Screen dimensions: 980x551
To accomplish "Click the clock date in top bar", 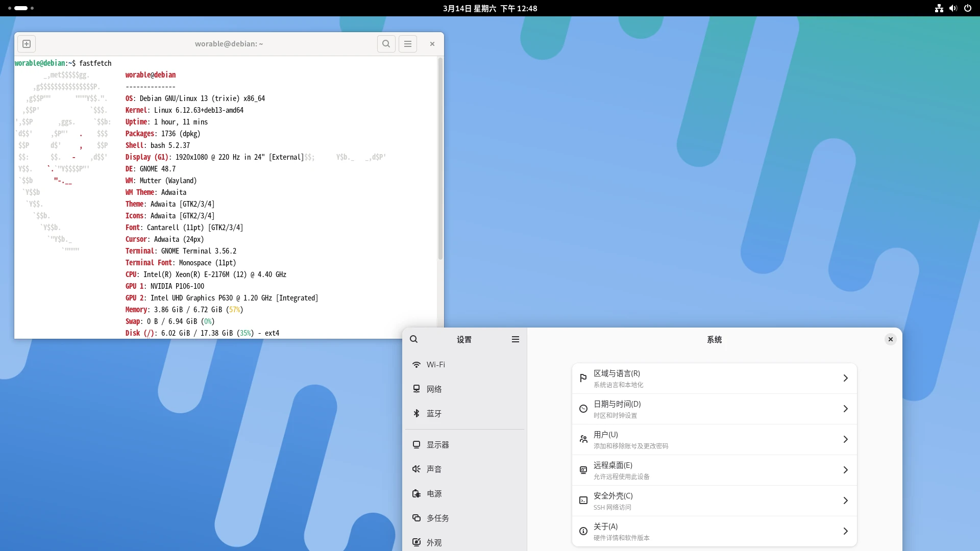I will [489, 8].
